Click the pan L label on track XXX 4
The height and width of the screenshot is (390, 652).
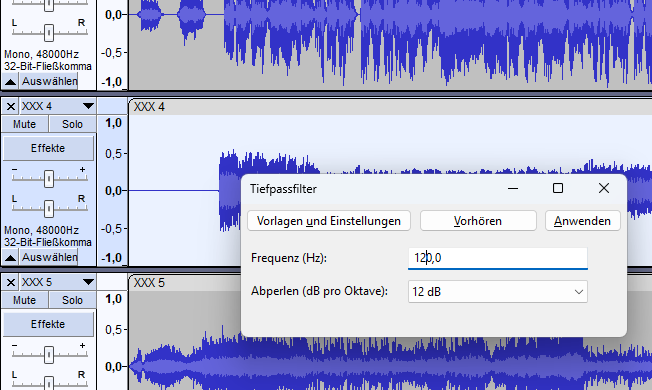[15, 199]
